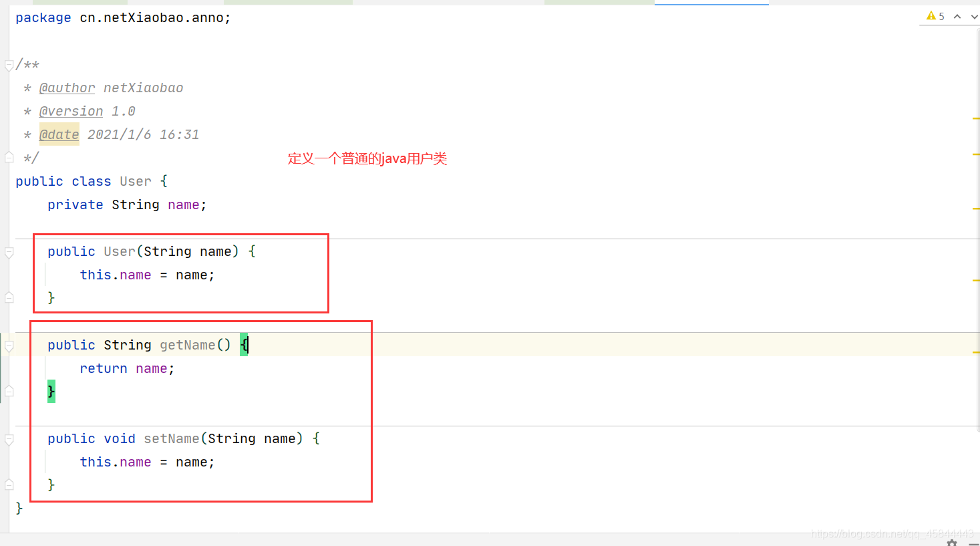Click the '@version' Javadoc tag

coord(71,112)
